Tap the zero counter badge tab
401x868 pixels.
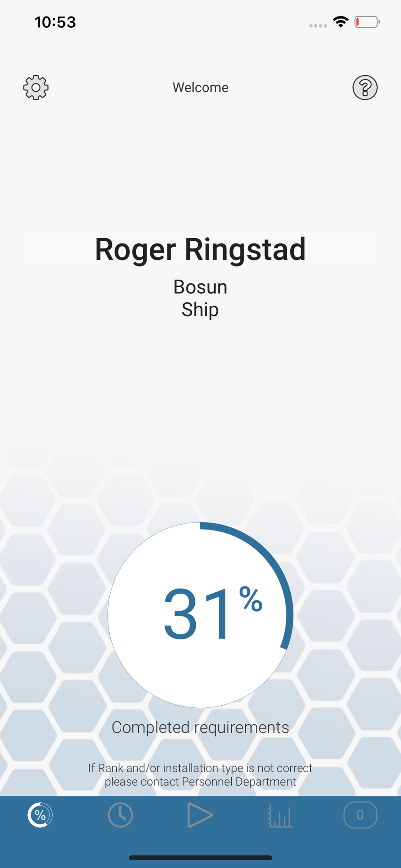[360, 815]
